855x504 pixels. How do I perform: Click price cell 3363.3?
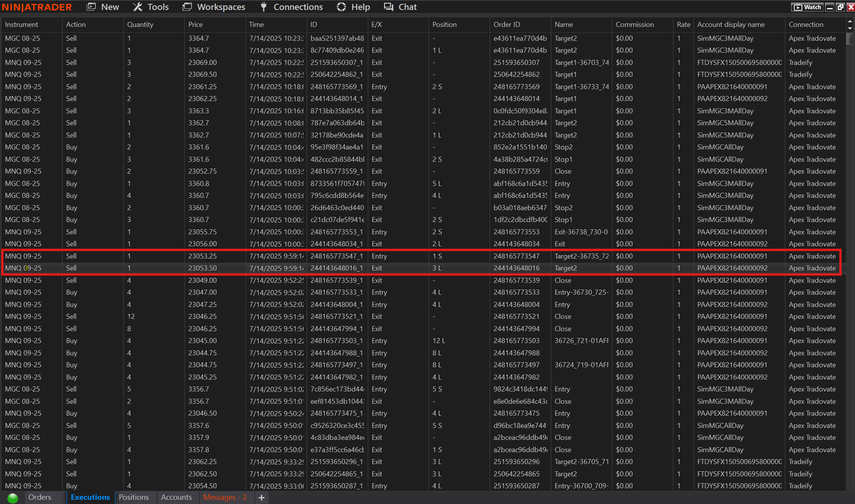point(215,111)
